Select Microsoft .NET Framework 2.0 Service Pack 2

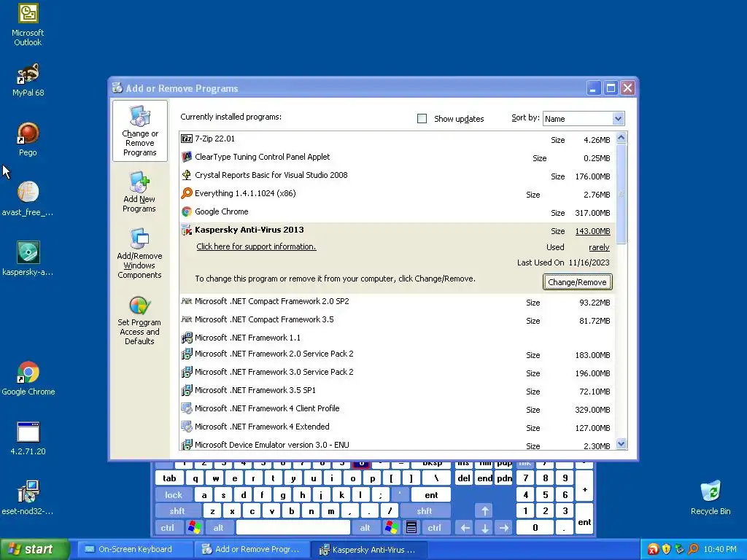click(x=398, y=354)
